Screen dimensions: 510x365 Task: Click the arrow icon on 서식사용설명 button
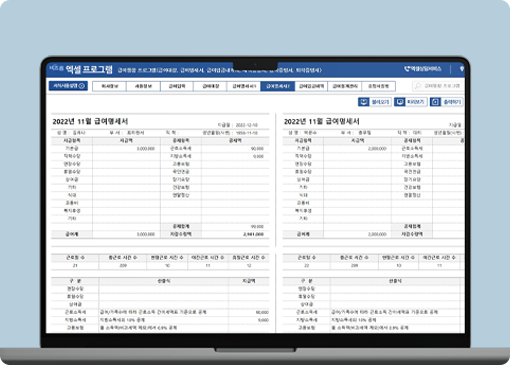point(81,86)
